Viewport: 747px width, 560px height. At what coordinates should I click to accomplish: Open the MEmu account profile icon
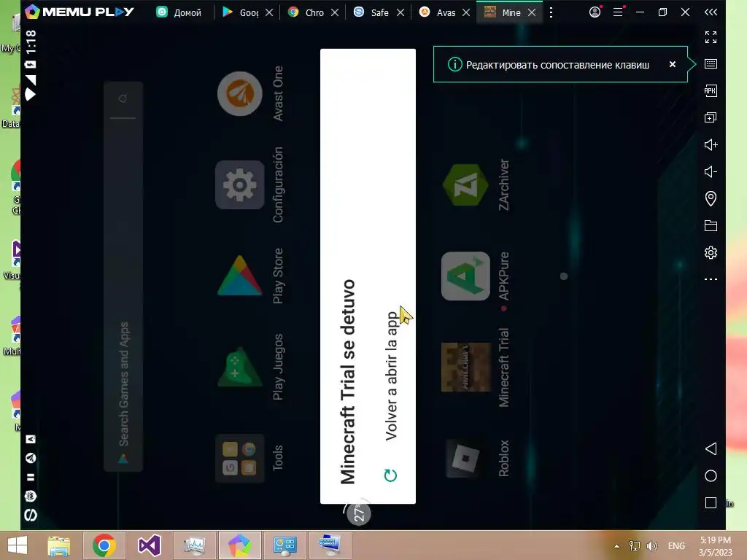[595, 12]
